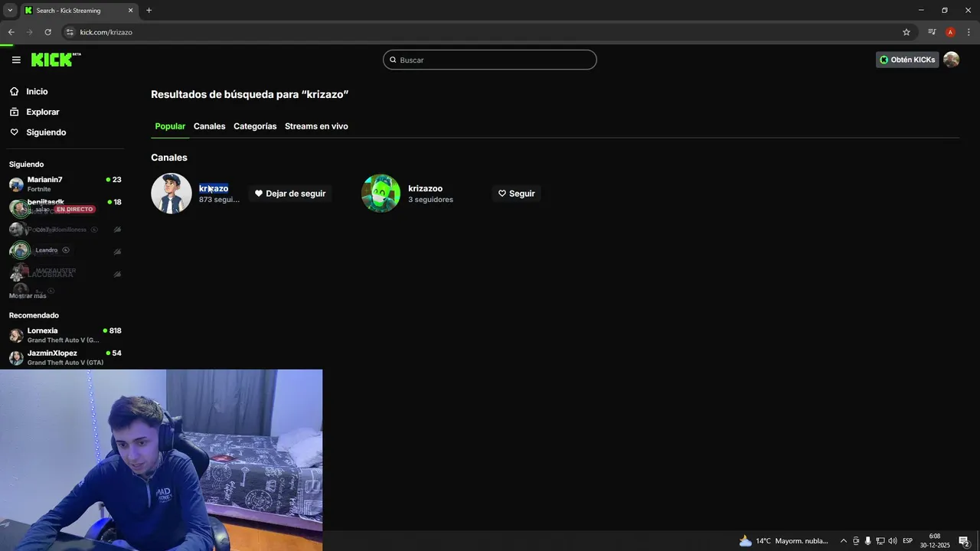
Task: Close the Kick Streaming tab
Action: [x=130, y=11]
